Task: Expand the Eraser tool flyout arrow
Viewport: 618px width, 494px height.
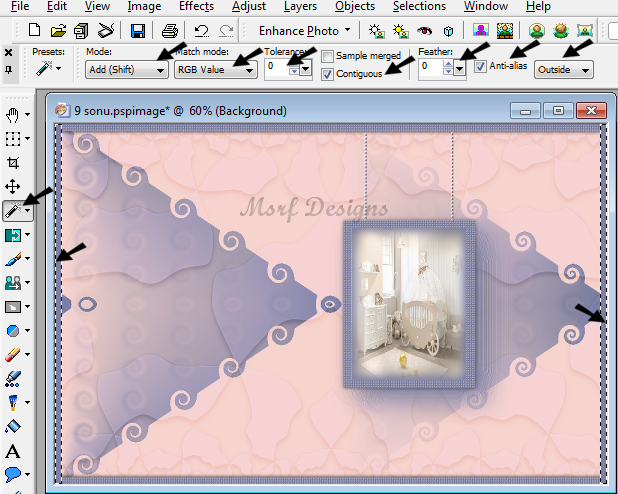Action: click(x=27, y=354)
